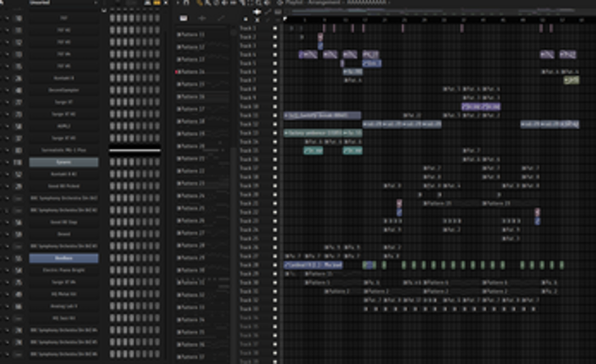Click the highlighted playlist toolbar icon above Track 1
596x364 pixels.
257,12
